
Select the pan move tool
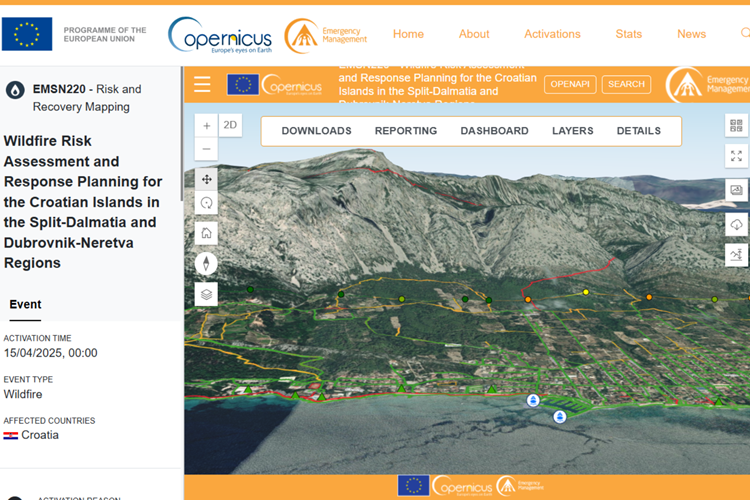point(207,179)
